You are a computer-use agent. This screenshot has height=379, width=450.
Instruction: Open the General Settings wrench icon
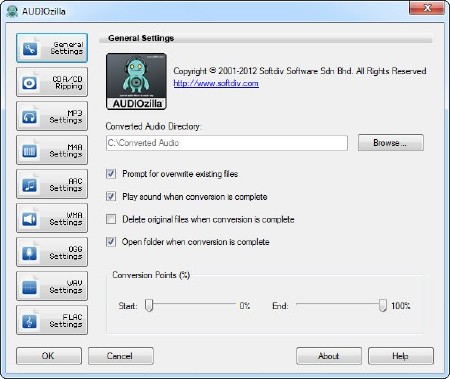pyautogui.click(x=30, y=49)
